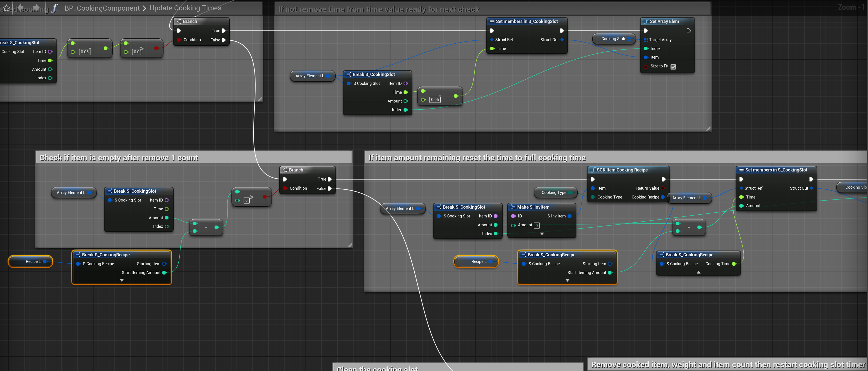Viewport: 868px width, 371px height.
Task: Click the Return Value boolean pin
Action: (663, 188)
